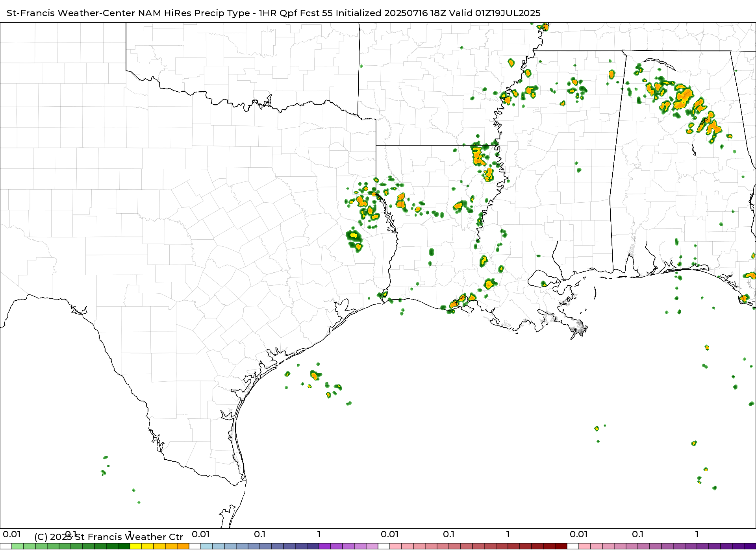Click the 0.01 label above the green scale
Image resolution: width=756 pixels, height=551 pixels.
12,534
